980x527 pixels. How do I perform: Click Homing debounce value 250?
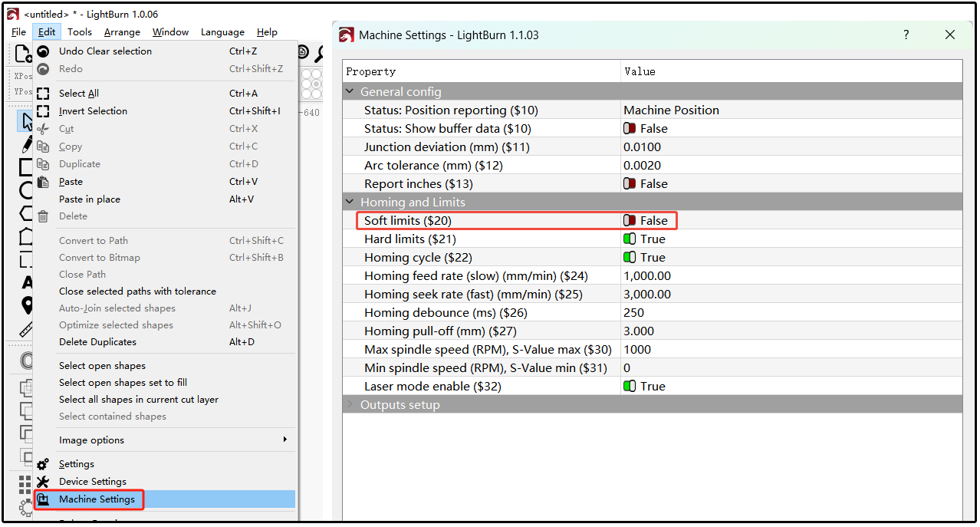791,313
